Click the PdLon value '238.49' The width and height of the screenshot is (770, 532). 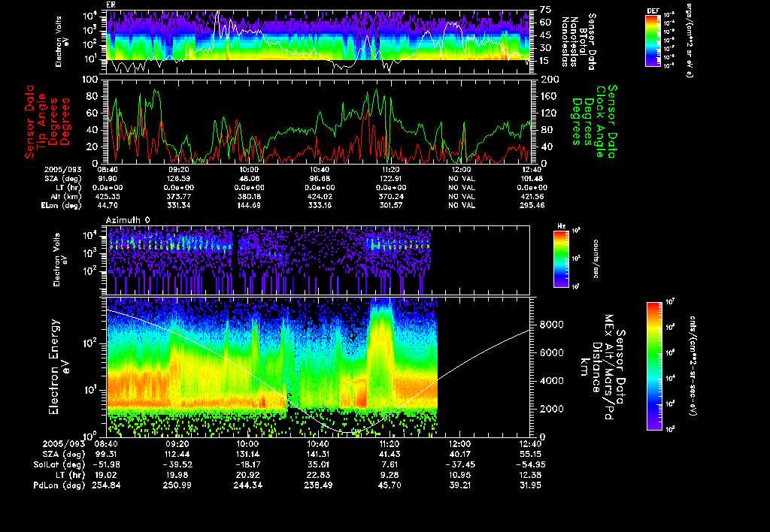[318, 485]
